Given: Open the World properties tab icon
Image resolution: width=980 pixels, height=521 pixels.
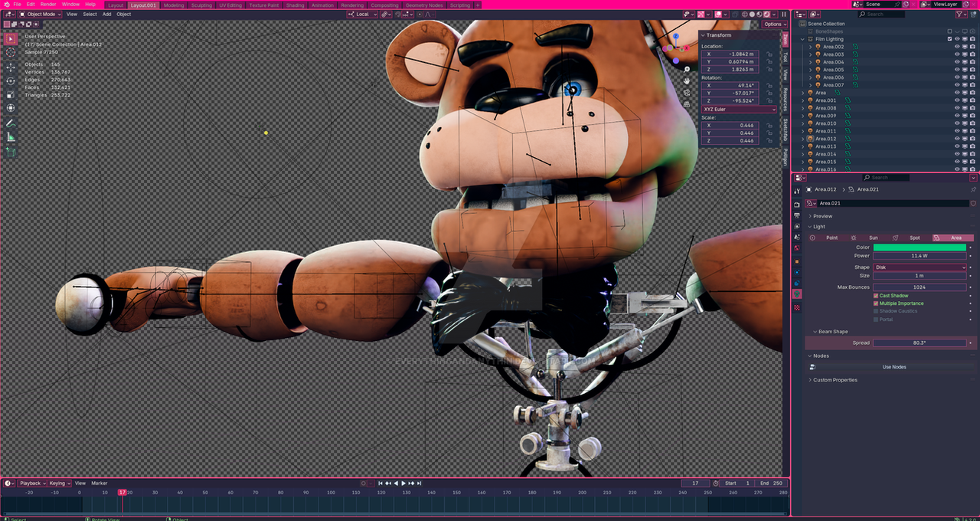Looking at the screenshot, I should (797, 248).
